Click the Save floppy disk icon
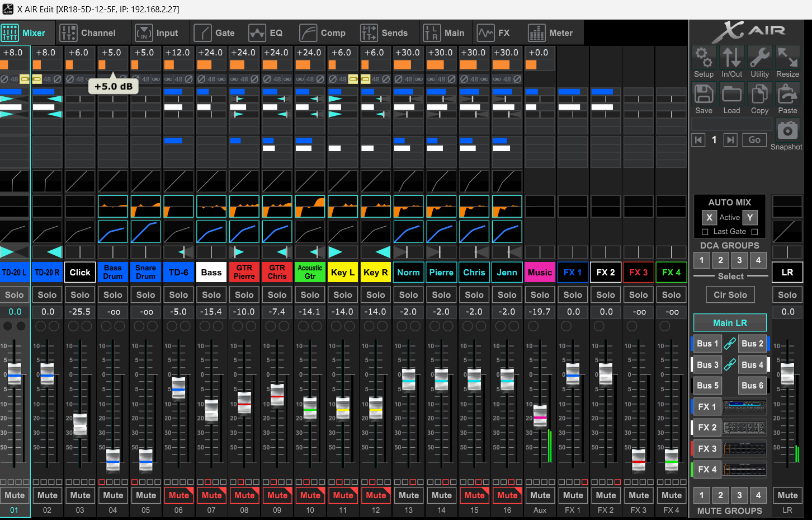The image size is (812, 520). coord(704,94)
